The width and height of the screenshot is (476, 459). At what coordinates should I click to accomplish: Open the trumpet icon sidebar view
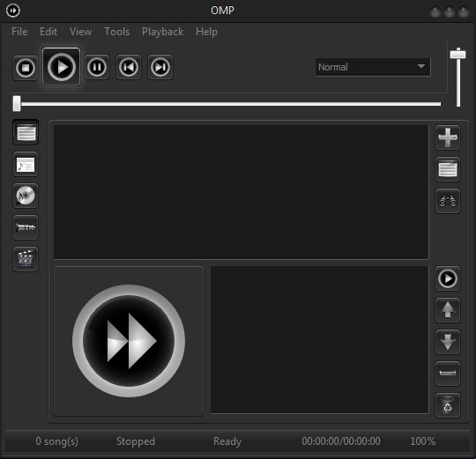(26, 227)
